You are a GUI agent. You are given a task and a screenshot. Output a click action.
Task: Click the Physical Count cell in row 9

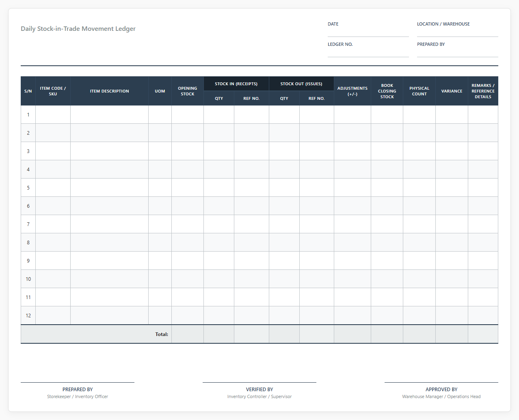(x=420, y=261)
